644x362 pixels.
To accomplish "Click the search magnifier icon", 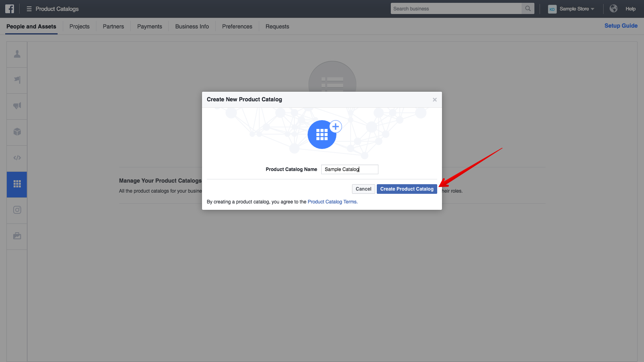I will coord(528,8).
